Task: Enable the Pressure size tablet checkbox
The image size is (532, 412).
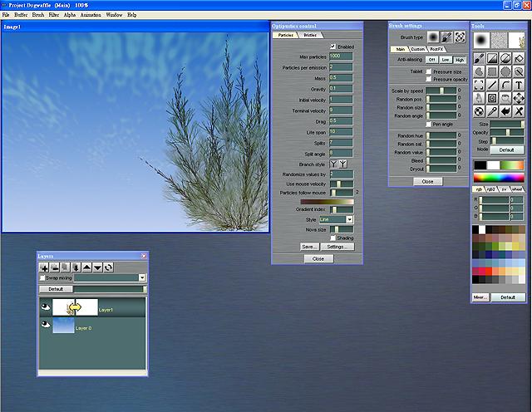Action: (429, 71)
